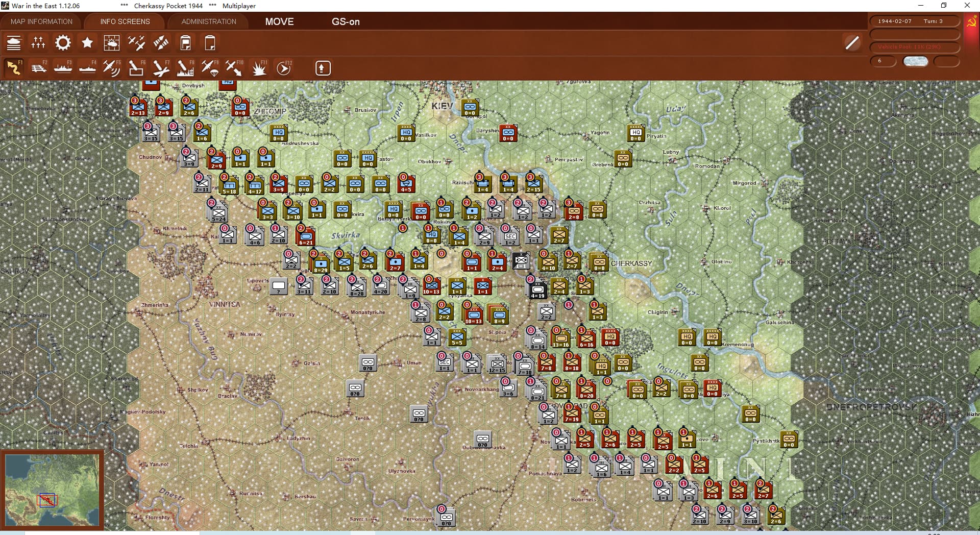The height and width of the screenshot is (535, 980).
Task: Select the 6=16 red unit counter
Action: pyautogui.click(x=586, y=338)
